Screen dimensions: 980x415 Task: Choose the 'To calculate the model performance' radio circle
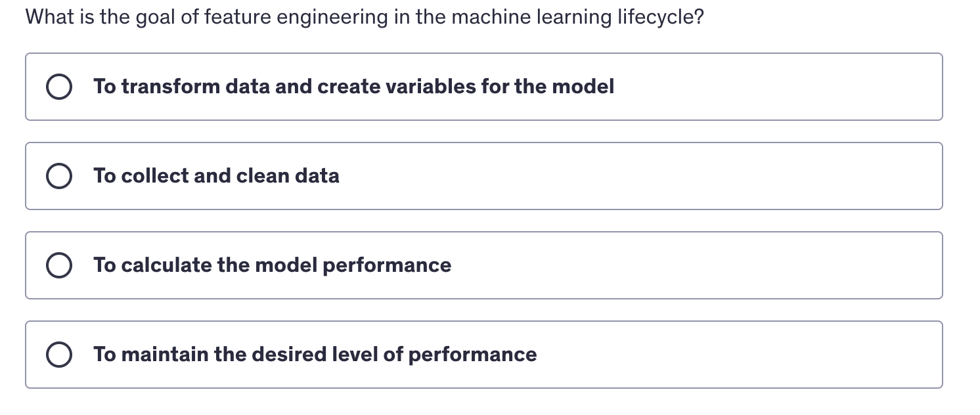click(x=59, y=265)
